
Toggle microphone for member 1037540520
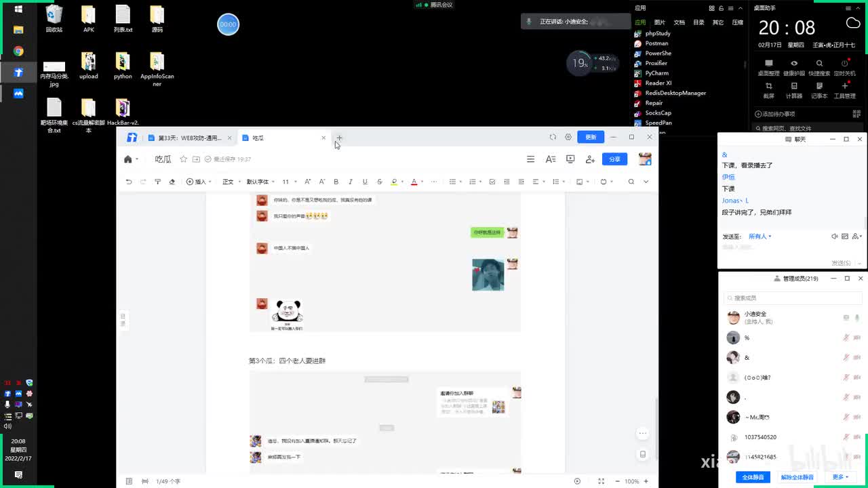[846, 437]
